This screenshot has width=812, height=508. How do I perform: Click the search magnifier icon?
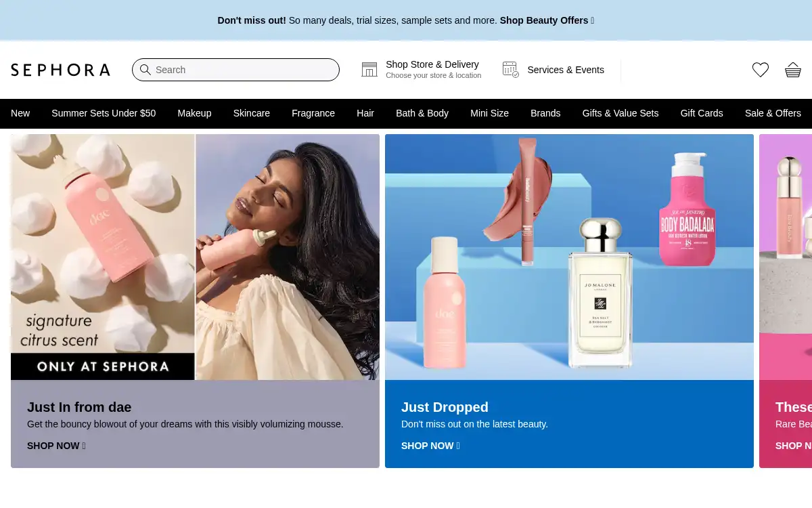145,70
